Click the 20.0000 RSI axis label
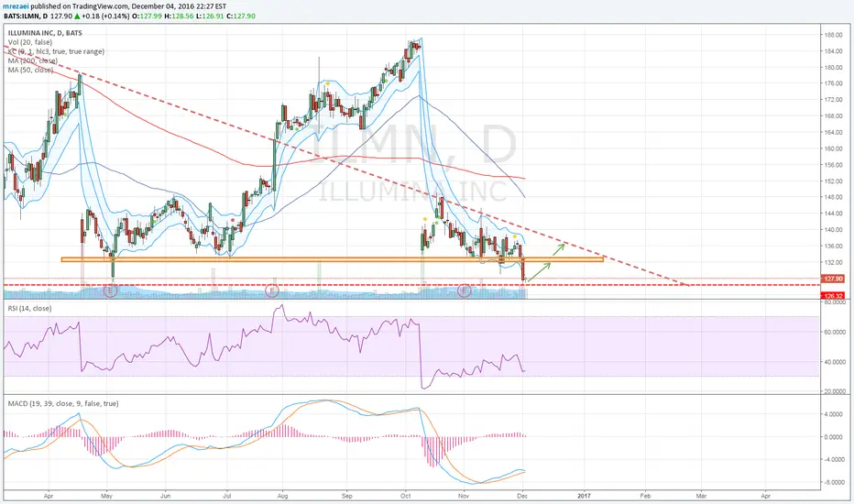 pos(834,391)
